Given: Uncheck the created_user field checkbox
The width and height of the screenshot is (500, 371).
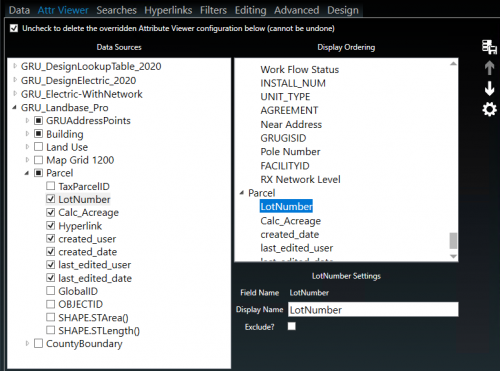Looking at the screenshot, I should 51,239.
